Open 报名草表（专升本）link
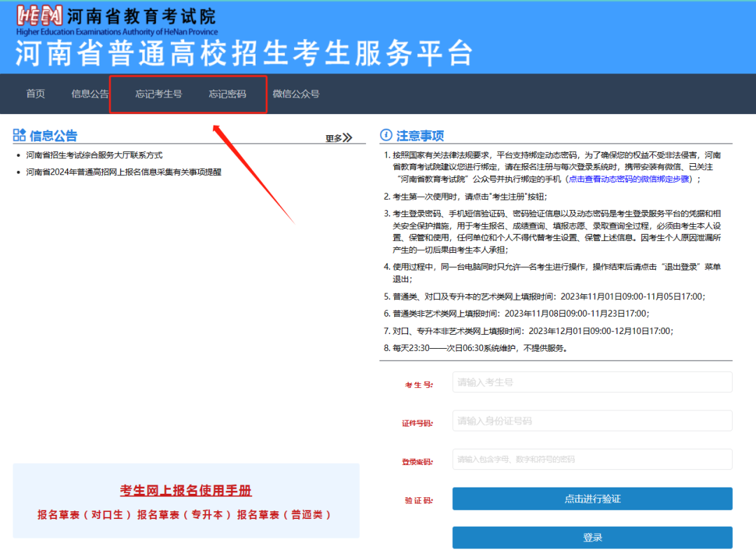This screenshot has height=554, width=756. click(x=184, y=515)
